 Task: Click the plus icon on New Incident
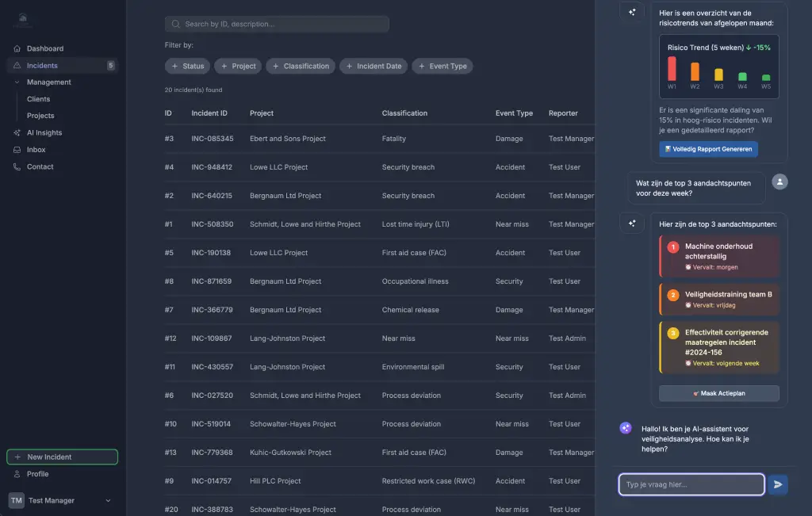pyautogui.click(x=17, y=457)
